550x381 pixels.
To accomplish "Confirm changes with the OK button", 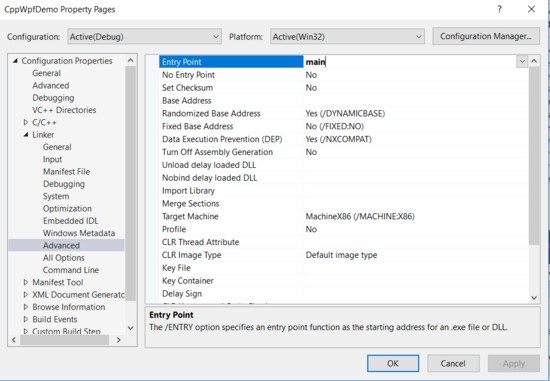I will click(x=393, y=363).
